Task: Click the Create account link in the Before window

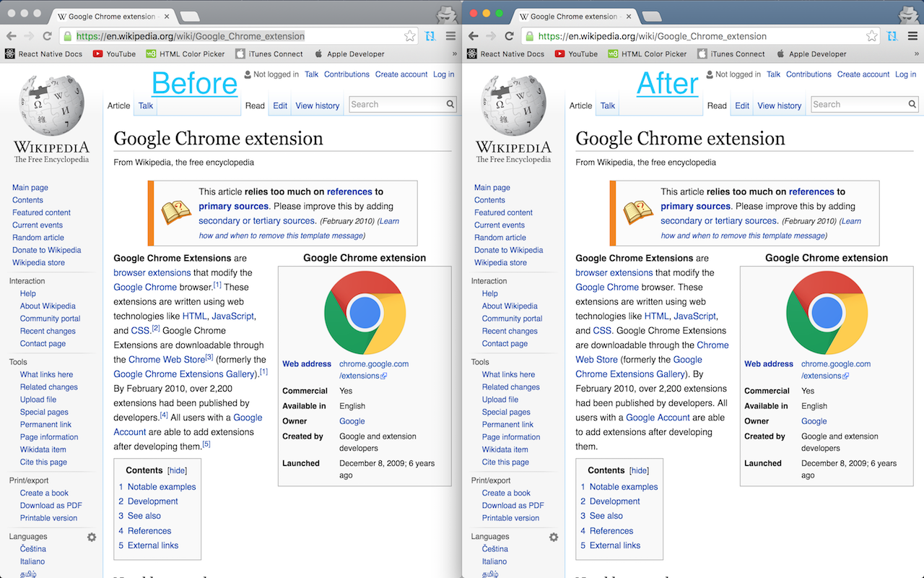Action: tap(401, 74)
